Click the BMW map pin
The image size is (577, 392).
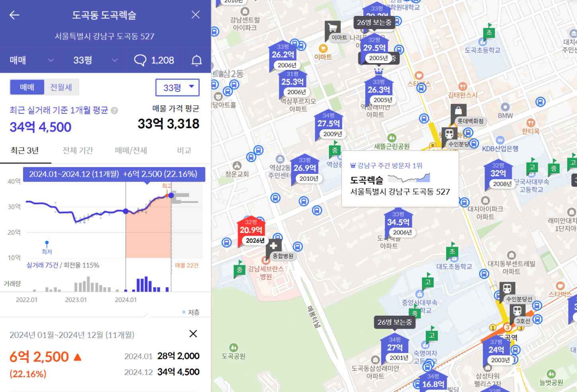(x=505, y=107)
